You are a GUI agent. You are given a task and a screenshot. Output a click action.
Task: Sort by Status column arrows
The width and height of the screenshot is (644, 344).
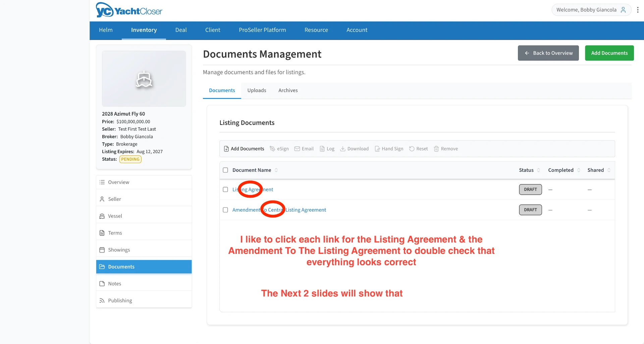coord(538,170)
